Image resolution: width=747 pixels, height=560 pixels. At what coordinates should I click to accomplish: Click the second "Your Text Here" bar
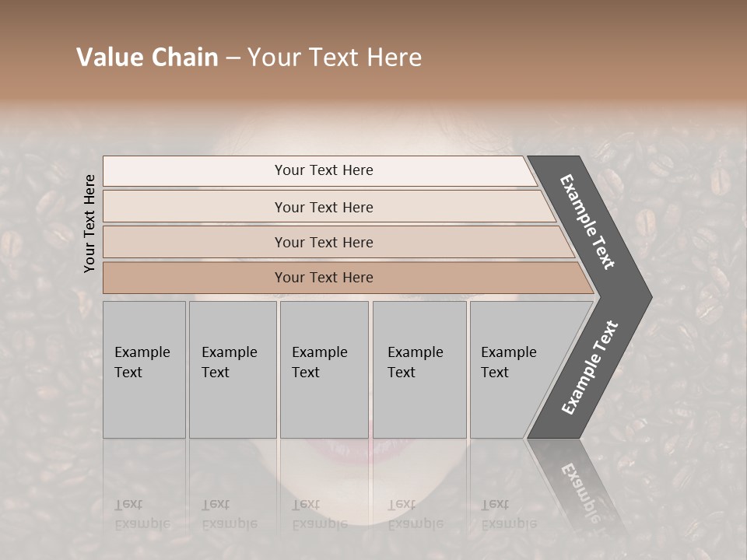[324, 207]
